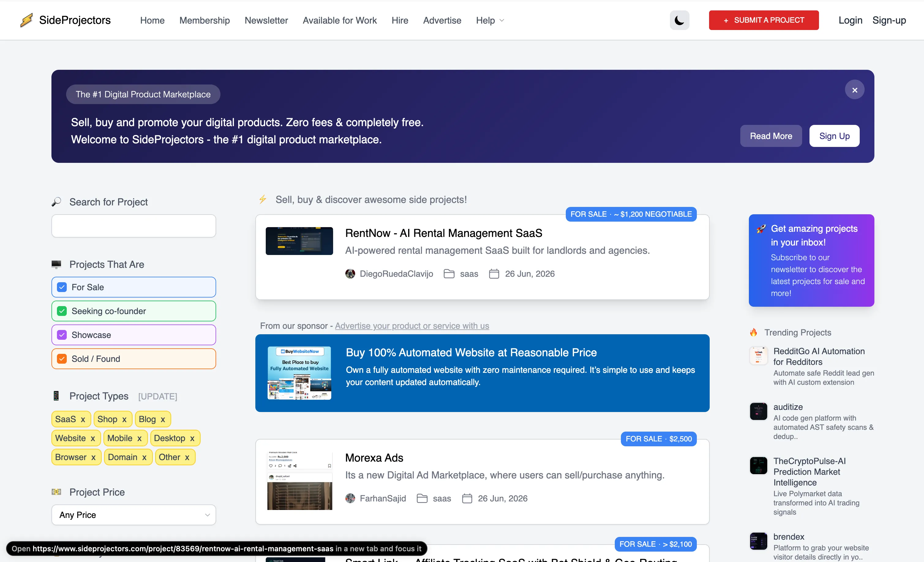Click the Sign-up link in the header
Viewport: 924px width, 562px height.
889,20
